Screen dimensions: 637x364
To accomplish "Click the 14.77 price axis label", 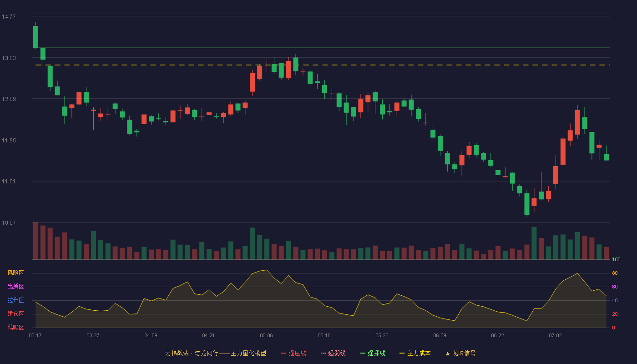I will (9, 17).
